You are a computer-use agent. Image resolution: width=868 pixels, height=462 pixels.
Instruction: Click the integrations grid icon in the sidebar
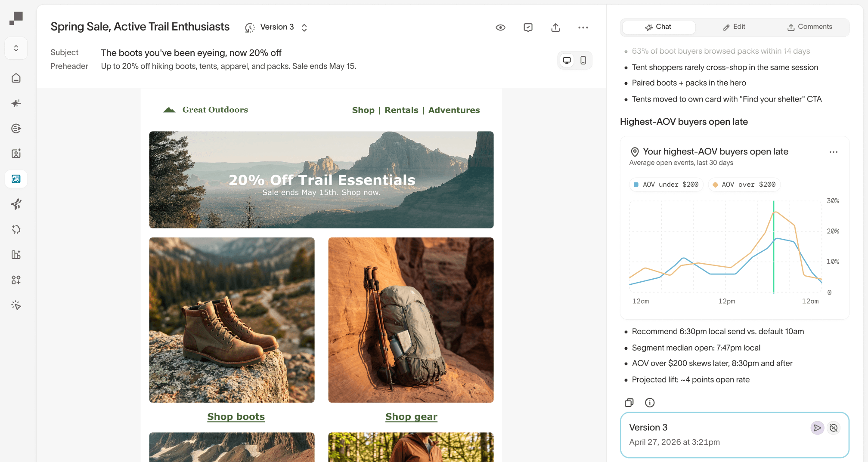tap(16, 280)
